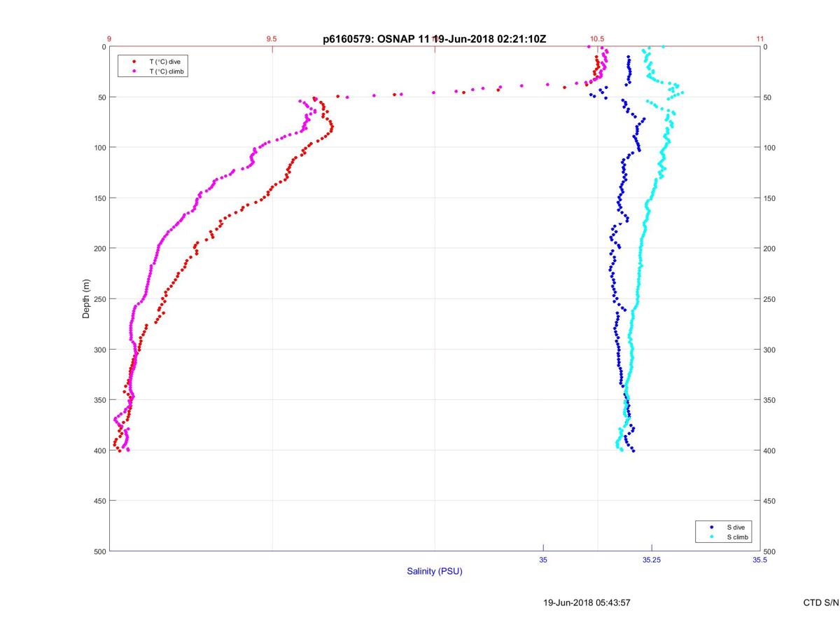
Task: Select the right depth axis tick label 450
Action: point(770,501)
